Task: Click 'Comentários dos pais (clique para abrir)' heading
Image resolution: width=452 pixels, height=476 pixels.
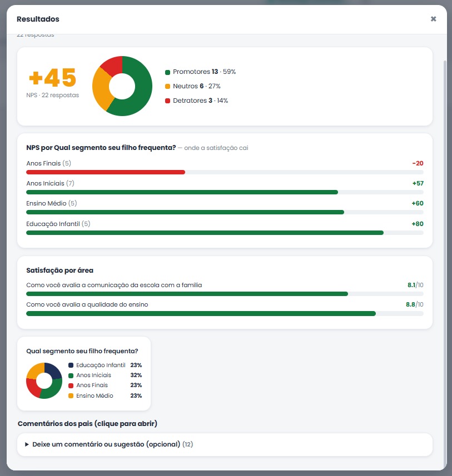Action: click(87, 423)
